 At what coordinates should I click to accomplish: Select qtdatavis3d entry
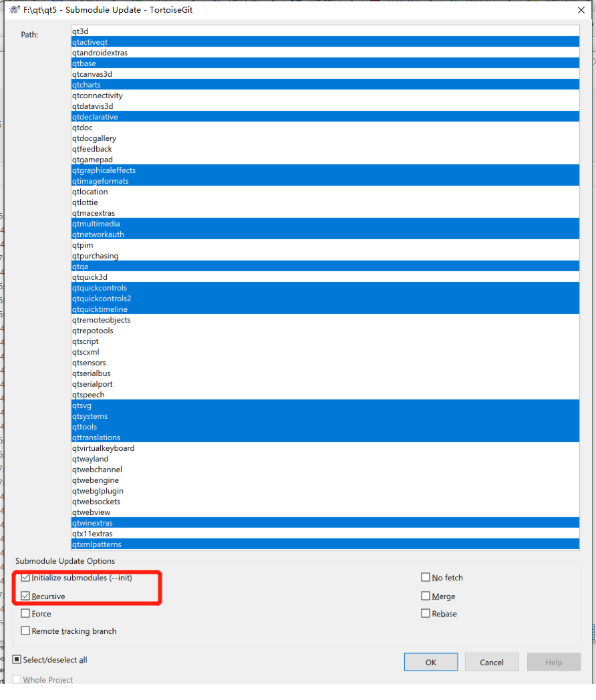(325, 106)
